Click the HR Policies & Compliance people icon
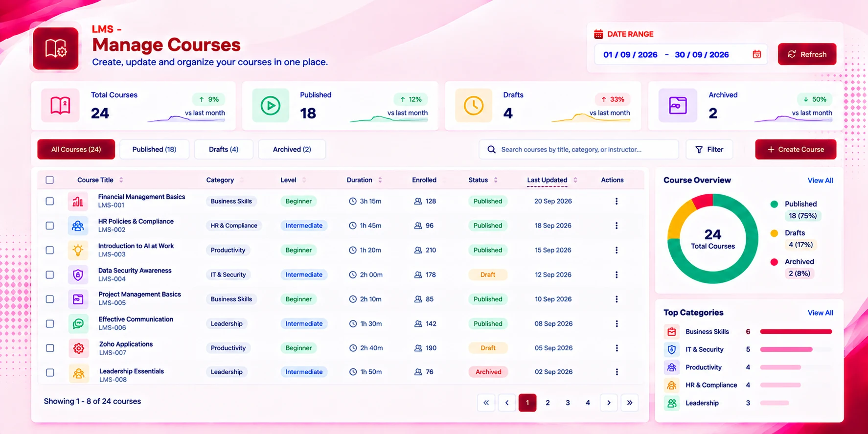This screenshot has height=434, width=868. [x=78, y=226]
